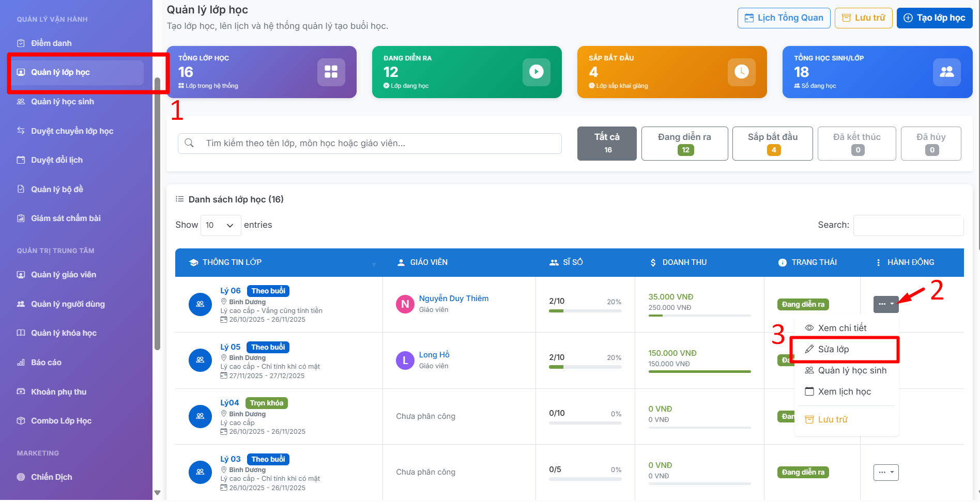Image resolution: width=980 pixels, height=502 pixels.
Task: Open the Lịch Tổng Quan button
Action: coord(784,18)
